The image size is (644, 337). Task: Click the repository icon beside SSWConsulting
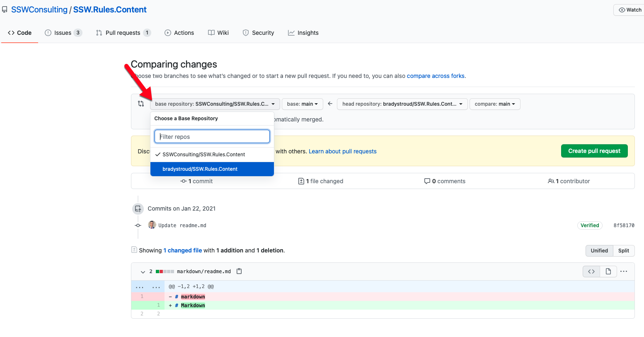(x=5, y=10)
